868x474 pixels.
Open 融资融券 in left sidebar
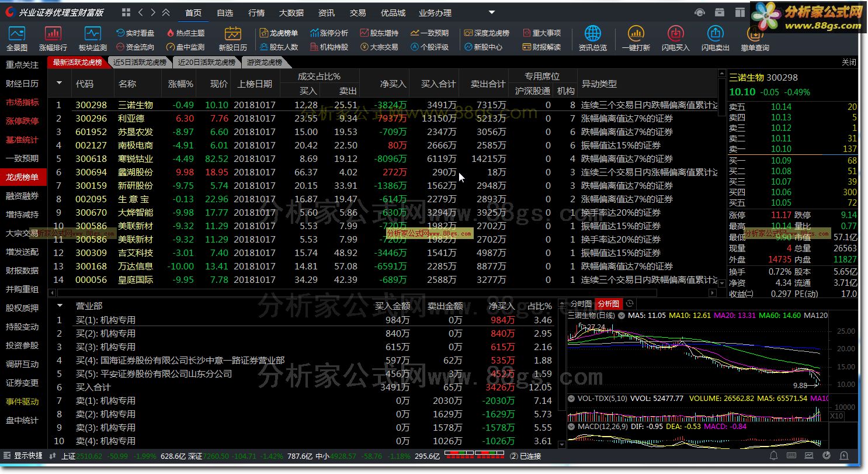(x=22, y=196)
